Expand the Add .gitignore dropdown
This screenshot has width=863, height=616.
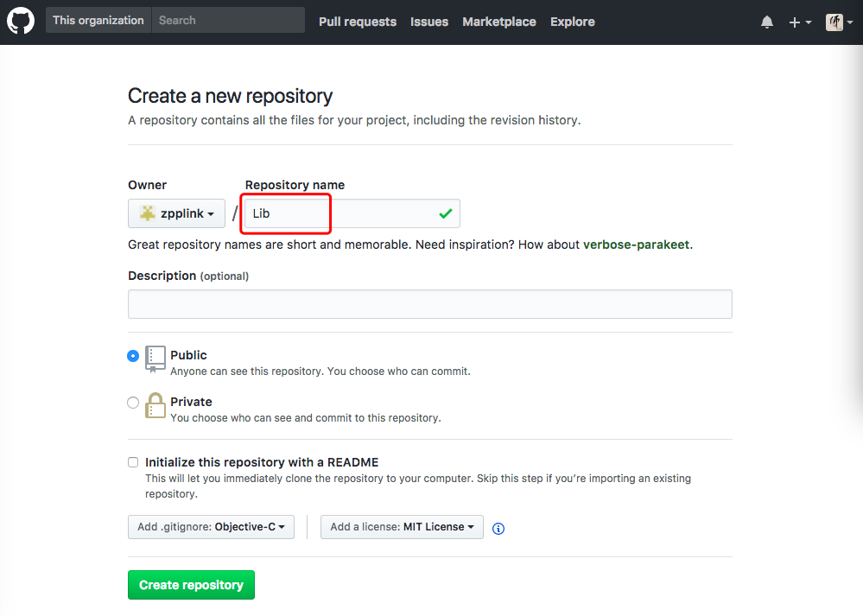point(211,527)
